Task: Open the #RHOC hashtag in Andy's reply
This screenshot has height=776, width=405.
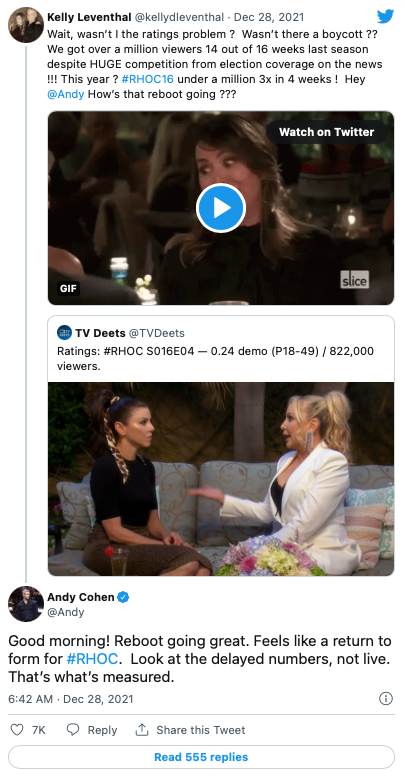Action: tap(93, 659)
